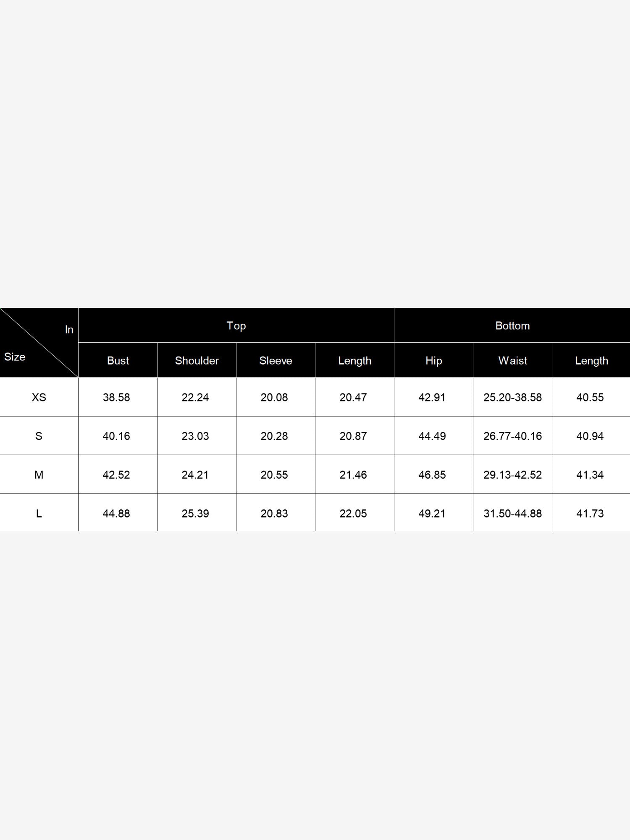Click waist range 26.77-40.16

point(512,436)
